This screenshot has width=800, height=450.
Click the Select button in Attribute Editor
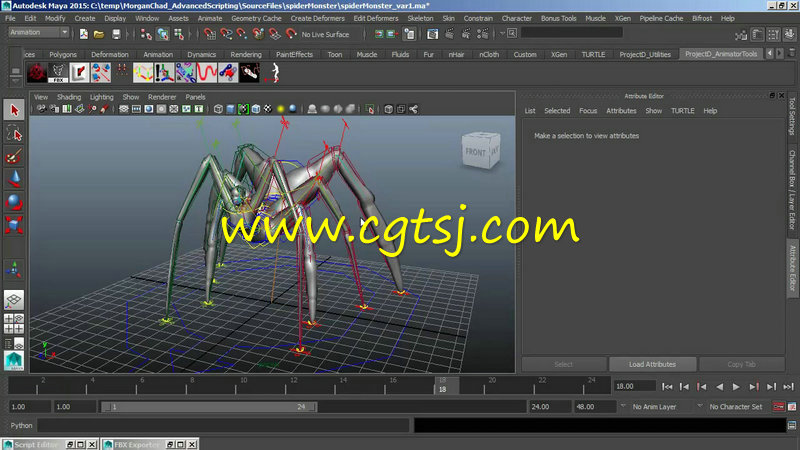pos(564,364)
